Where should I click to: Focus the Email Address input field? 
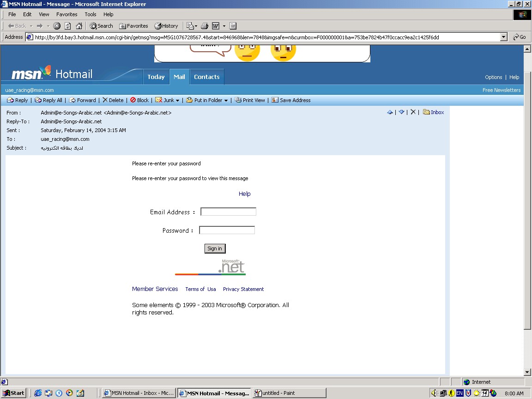228,212
